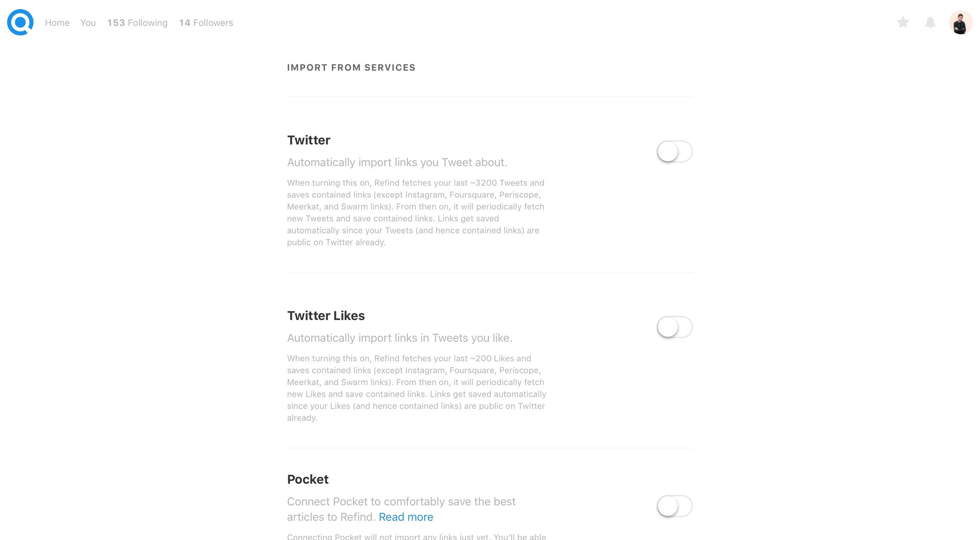Open the You menu item
Viewport: 980px width, 540px height.
pyautogui.click(x=88, y=23)
